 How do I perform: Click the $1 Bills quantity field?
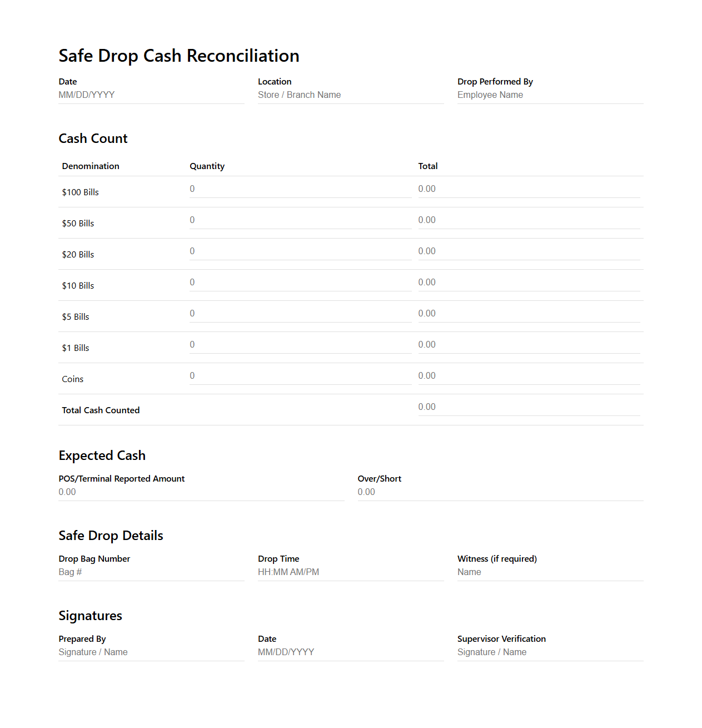300,344
